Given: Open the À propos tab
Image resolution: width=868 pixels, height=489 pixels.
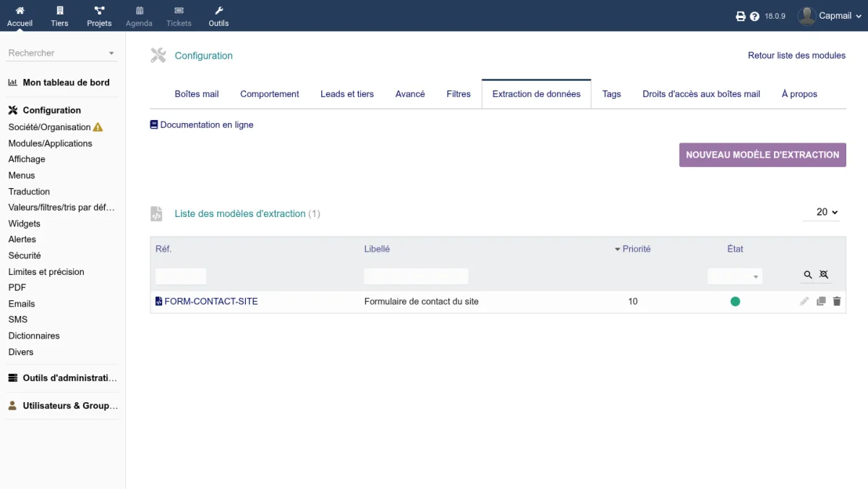Looking at the screenshot, I should point(800,94).
